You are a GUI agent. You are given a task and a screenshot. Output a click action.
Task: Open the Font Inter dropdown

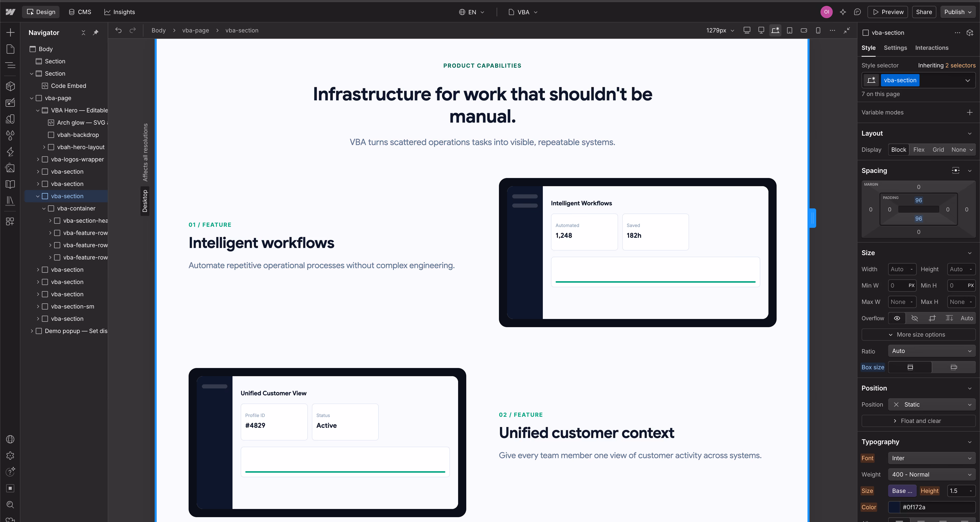[x=932, y=458]
